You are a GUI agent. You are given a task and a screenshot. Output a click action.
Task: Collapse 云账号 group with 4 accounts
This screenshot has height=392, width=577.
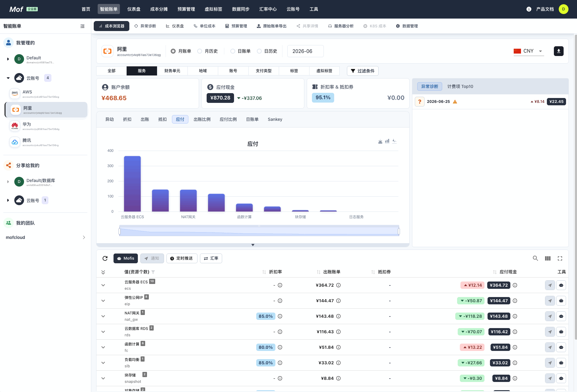(x=8, y=78)
